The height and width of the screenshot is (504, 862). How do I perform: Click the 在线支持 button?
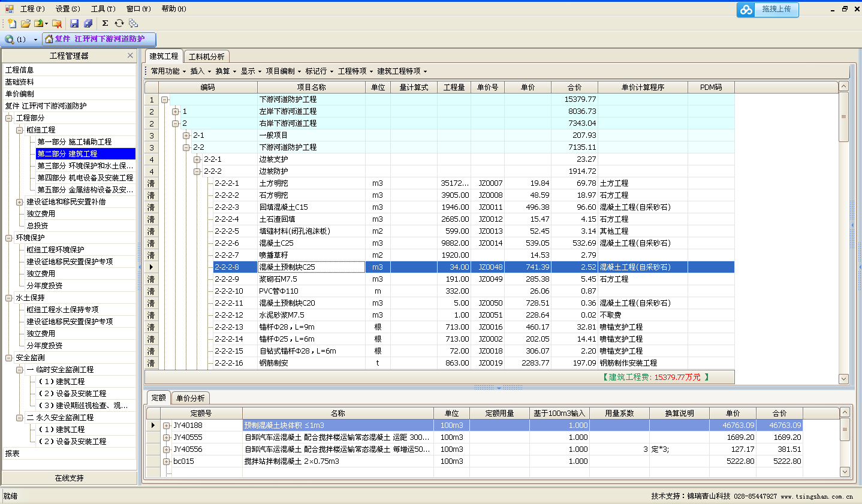pos(69,478)
